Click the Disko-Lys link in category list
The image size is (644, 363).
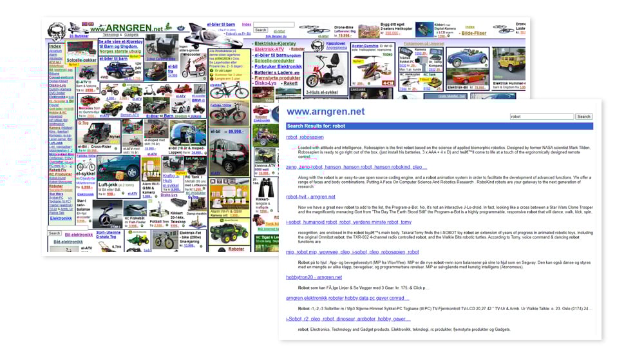[x=265, y=83]
